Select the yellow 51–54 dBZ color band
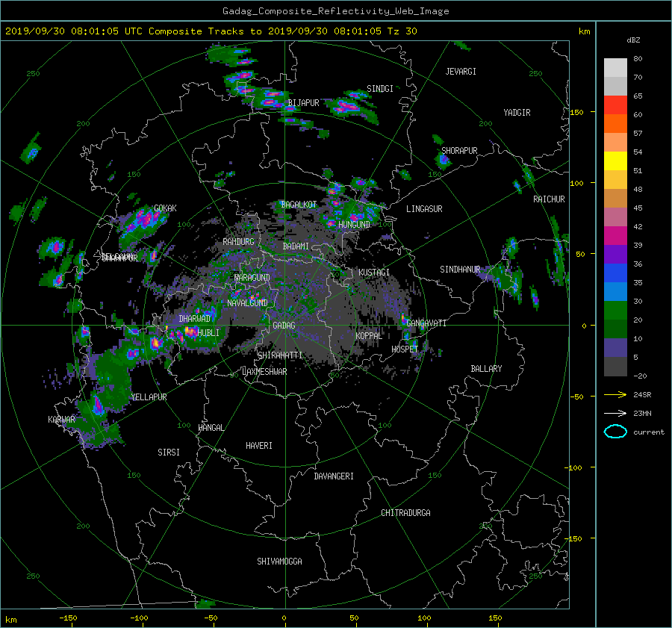This screenshot has height=628, width=672. point(615,161)
